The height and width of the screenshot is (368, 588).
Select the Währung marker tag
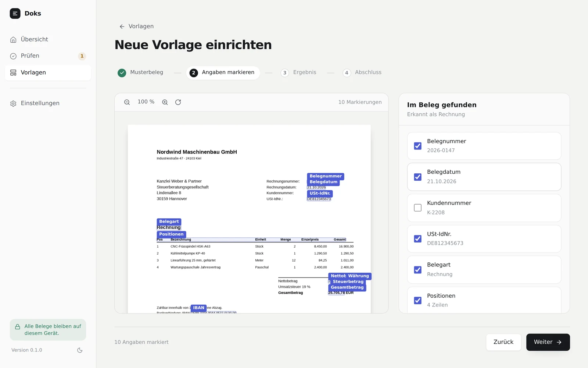click(x=358, y=276)
